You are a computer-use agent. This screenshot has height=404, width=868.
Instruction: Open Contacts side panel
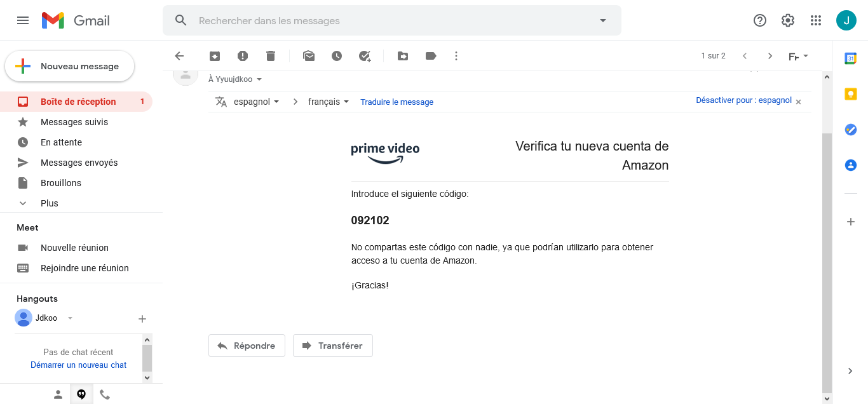(850, 165)
